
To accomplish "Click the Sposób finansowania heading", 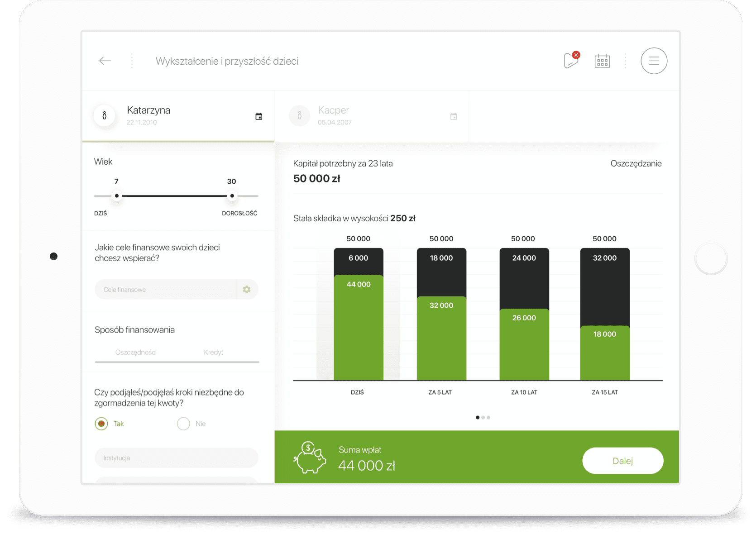I will (134, 330).
